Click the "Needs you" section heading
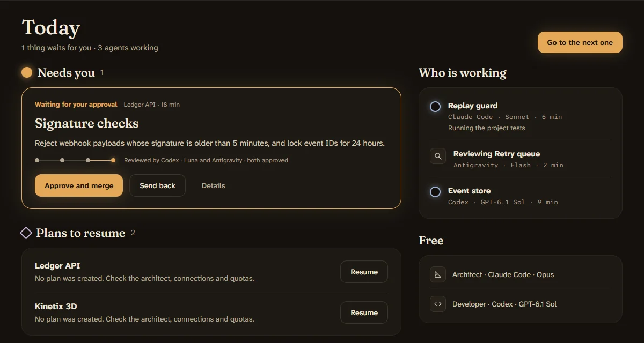 [x=66, y=72]
